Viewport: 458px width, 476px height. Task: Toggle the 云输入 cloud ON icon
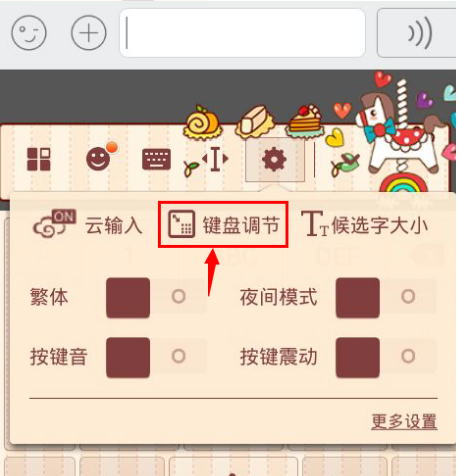pos(54,223)
